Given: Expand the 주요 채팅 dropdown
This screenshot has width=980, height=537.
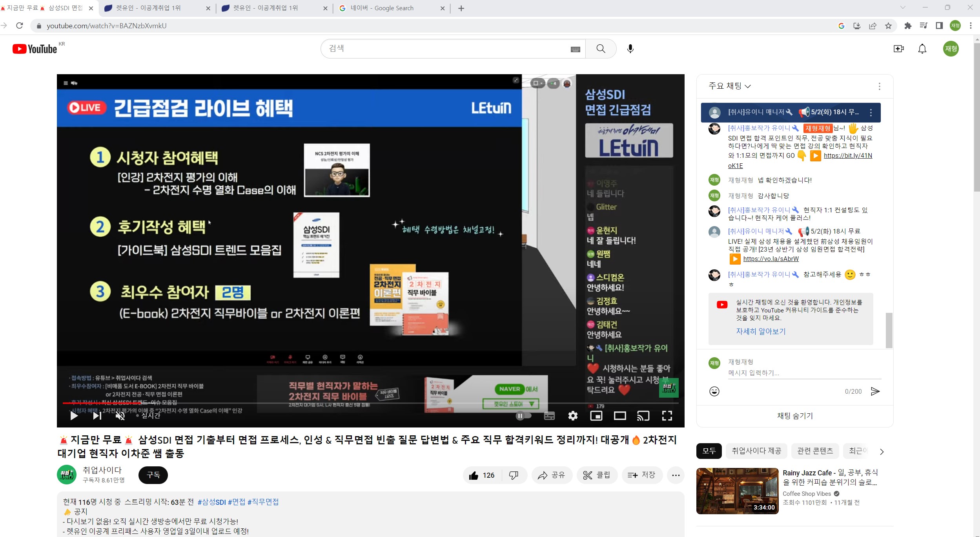Looking at the screenshot, I should (730, 86).
